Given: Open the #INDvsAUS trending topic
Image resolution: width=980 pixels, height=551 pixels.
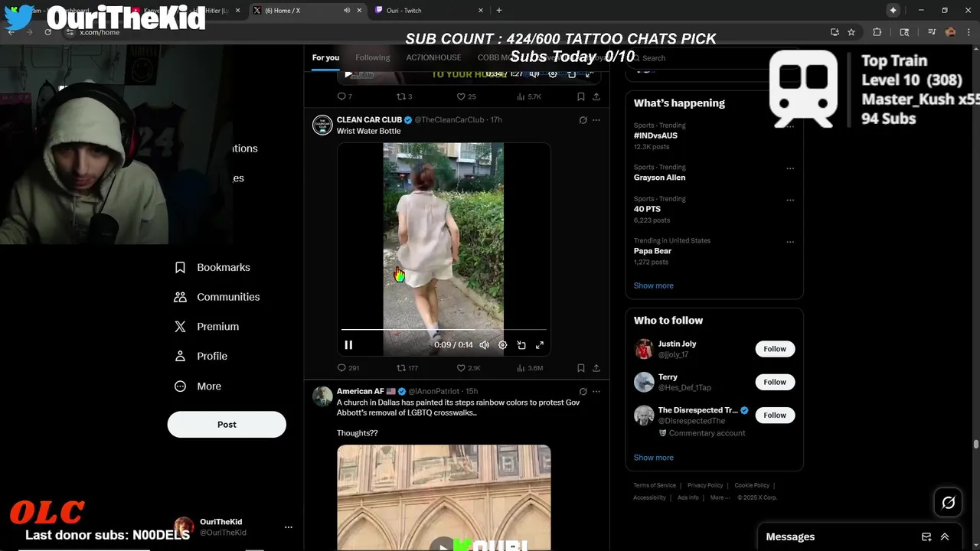Looking at the screenshot, I should coord(655,135).
